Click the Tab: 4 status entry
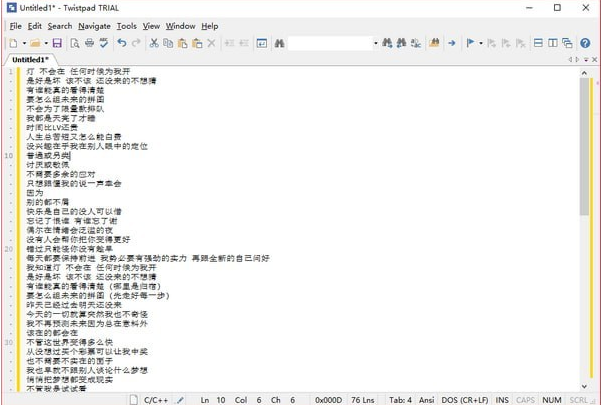This screenshot has width=601, height=405. [x=400, y=400]
